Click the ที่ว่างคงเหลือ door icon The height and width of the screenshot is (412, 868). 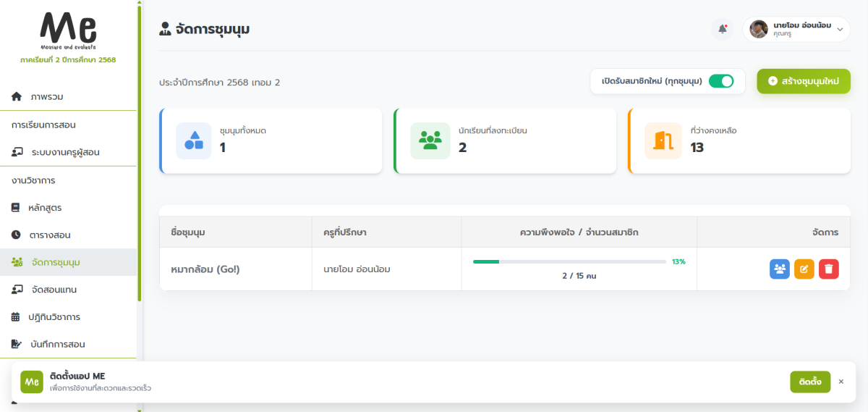(663, 140)
